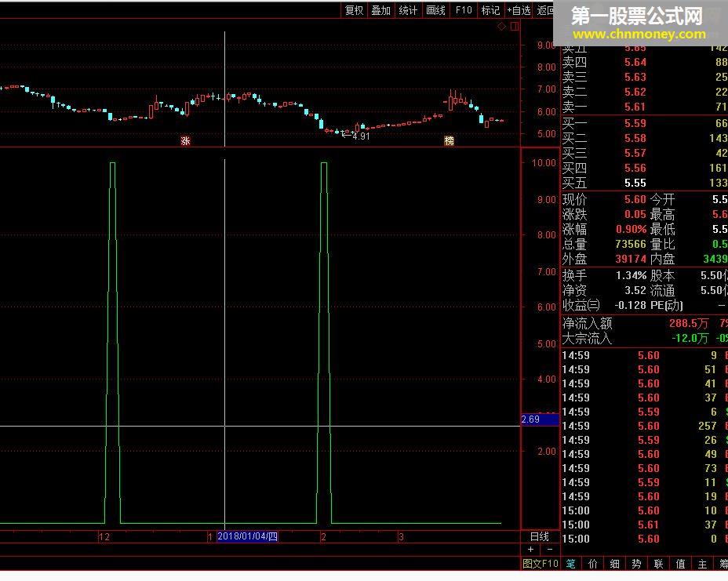Select the 买二 5.58 order row
This screenshot has width=728, height=581.
[x=644, y=138]
